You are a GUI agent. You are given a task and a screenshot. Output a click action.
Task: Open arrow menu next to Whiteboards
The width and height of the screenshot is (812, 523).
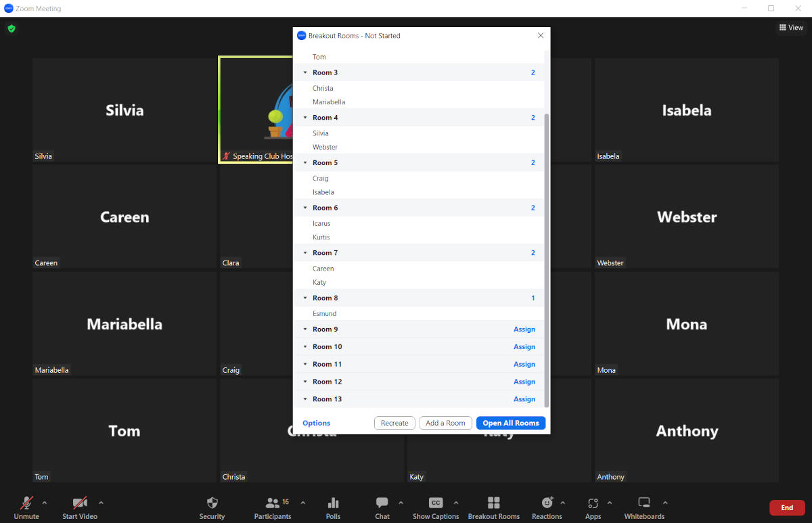pos(665,503)
